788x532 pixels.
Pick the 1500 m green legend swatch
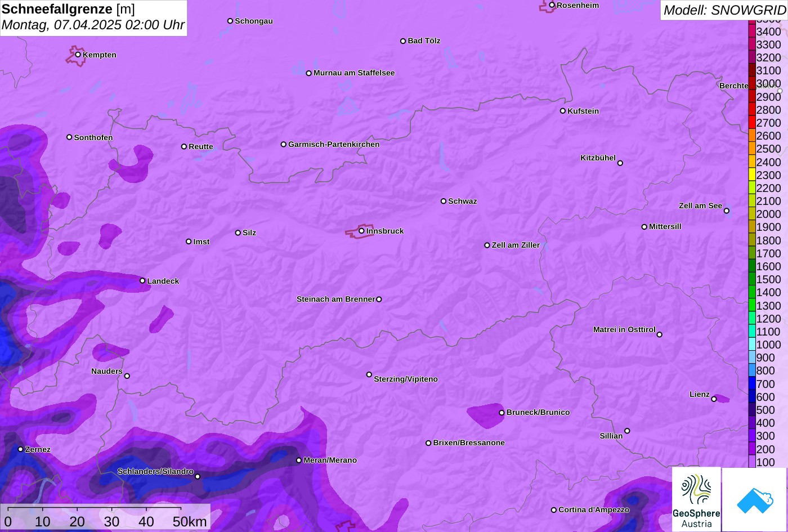click(x=752, y=279)
